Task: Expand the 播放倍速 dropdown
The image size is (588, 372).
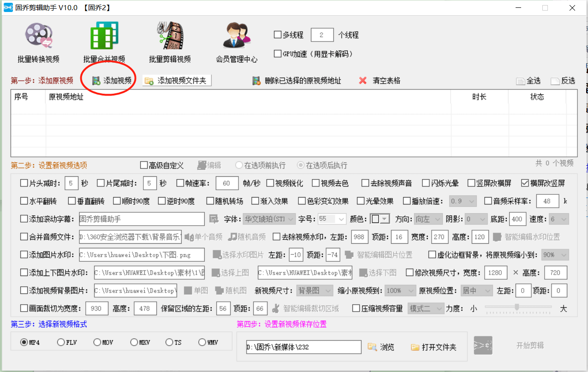Action: 471,201
